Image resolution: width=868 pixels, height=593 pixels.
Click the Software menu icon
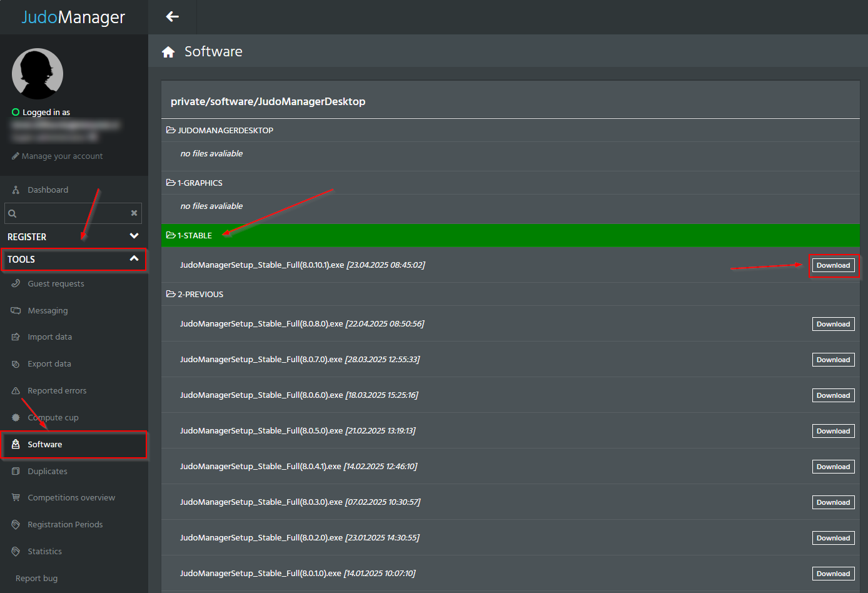click(16, 444)
